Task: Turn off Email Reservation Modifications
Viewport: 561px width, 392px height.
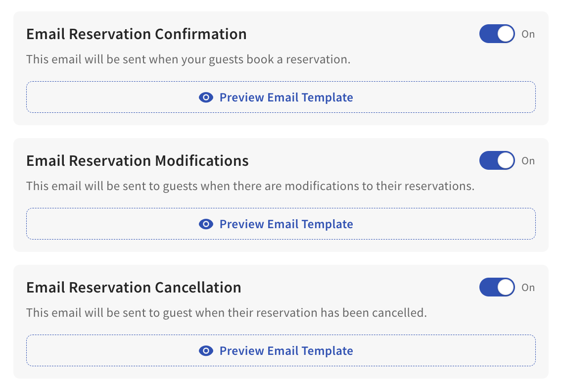Action: coord(497,160)
